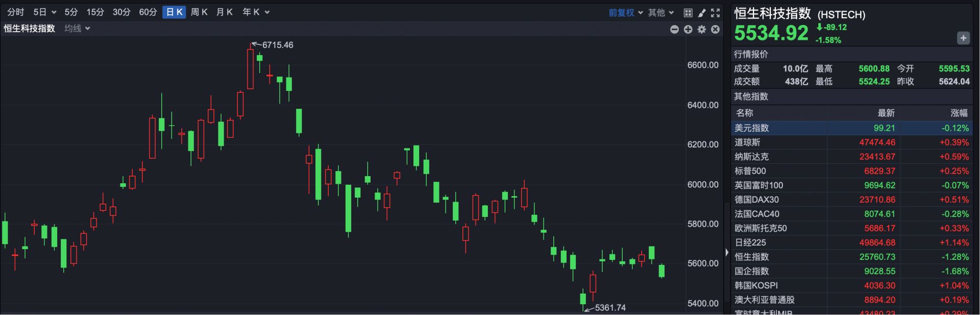The width and height of the screenshot is (980, 315).
Task: Add HSTECH to watchlist with plus button
Action: (963, 38)
